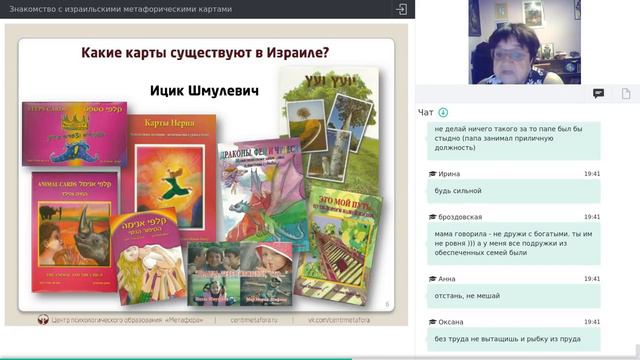
Task: Click the graduation cap icon beside броздовская
Action: [433, 217]
